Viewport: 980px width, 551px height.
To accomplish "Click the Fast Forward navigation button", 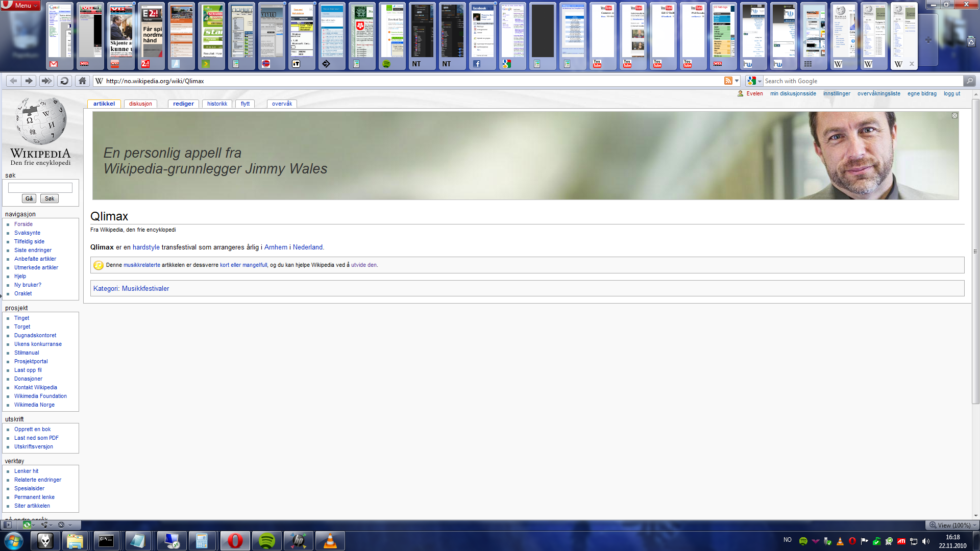I will pos(46,81).
